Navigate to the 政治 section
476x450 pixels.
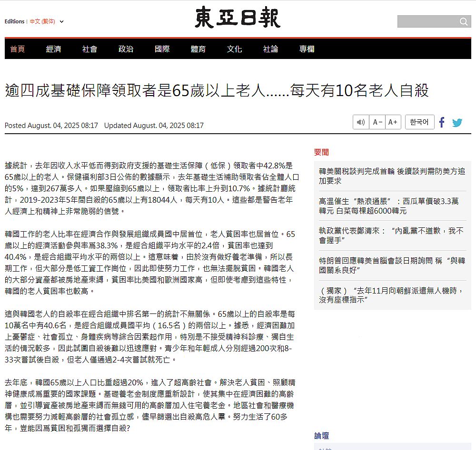(126, 49)
